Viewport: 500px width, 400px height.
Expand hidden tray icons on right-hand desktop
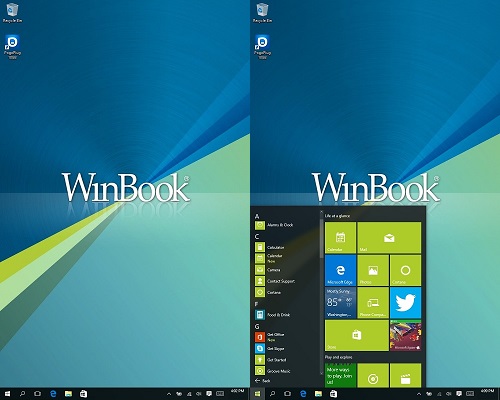click(419, 394)
